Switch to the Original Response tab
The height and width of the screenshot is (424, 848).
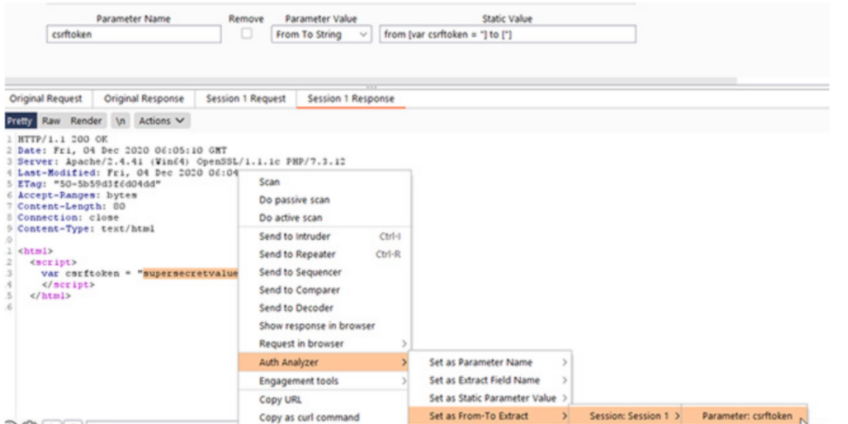coord(144,99)
